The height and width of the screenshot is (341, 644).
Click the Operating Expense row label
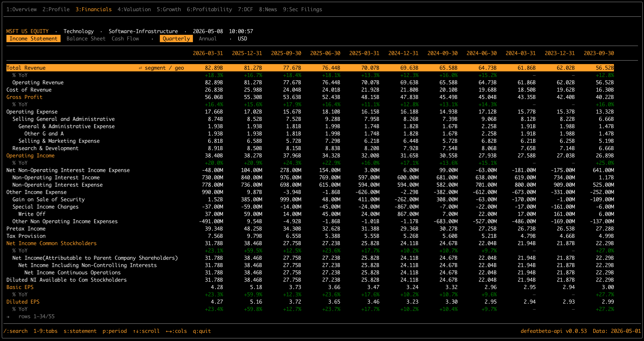tap(32, 112)
